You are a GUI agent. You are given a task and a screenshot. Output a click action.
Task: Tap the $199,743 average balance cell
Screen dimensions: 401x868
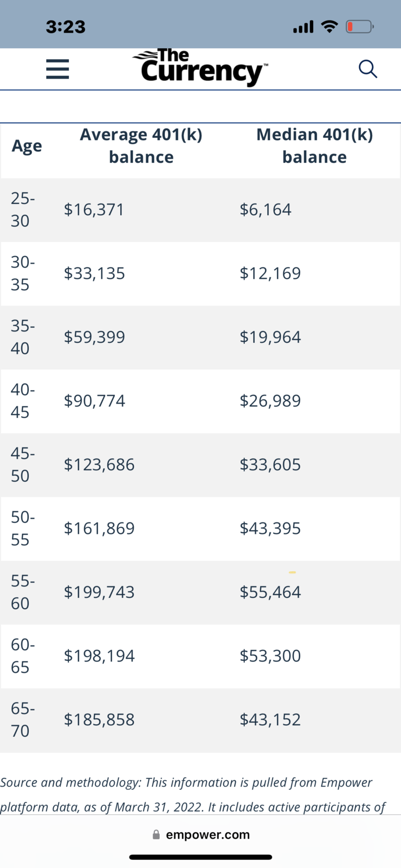click(99, 592)
